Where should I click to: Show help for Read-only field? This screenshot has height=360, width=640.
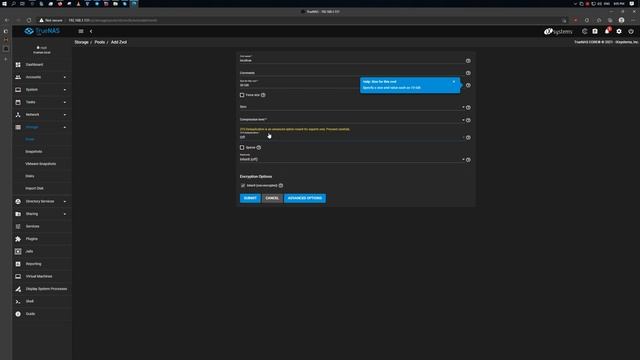(468, 160)
